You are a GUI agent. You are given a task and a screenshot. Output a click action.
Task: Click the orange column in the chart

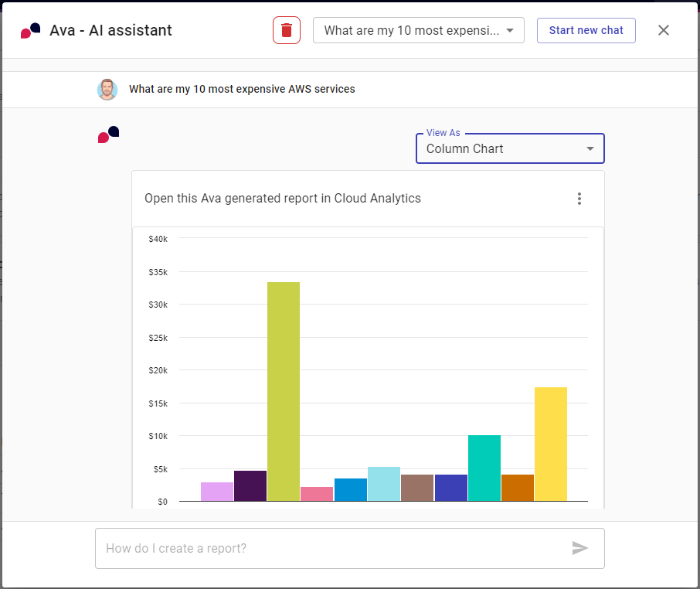pyautogui.click(x=518, y=488)
